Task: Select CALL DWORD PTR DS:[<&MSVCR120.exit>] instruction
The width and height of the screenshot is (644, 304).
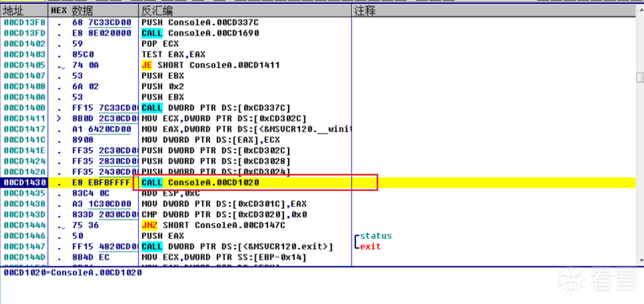Action: tap(237, 247)
